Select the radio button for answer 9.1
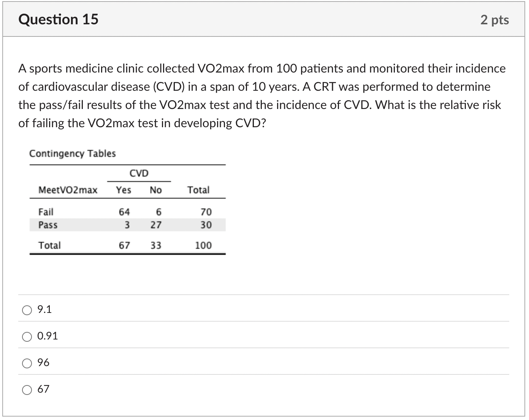529x420 pixels. (x=27, y=310)
